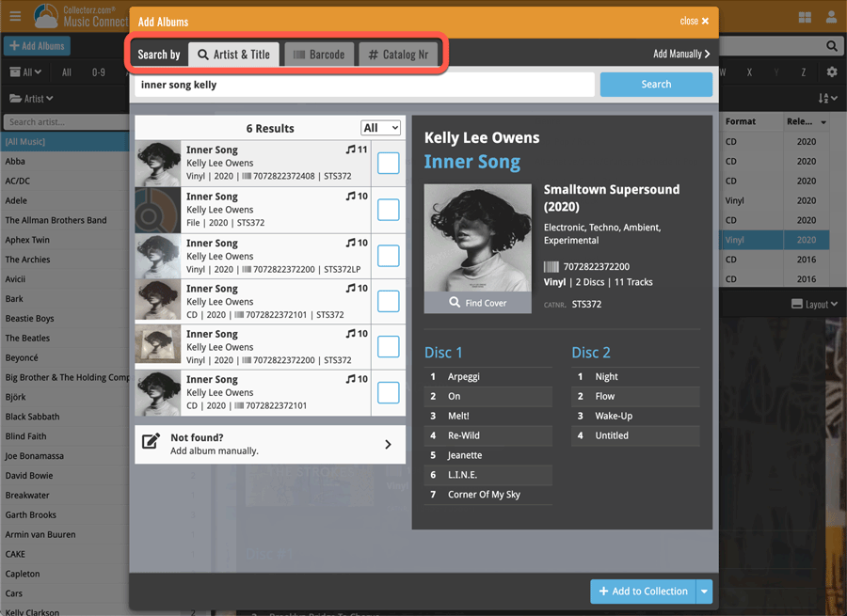Check the Vinyl STS372LP result checkbox
The width and height of the screenshot is (847, 616).
(x=389, y=256)
